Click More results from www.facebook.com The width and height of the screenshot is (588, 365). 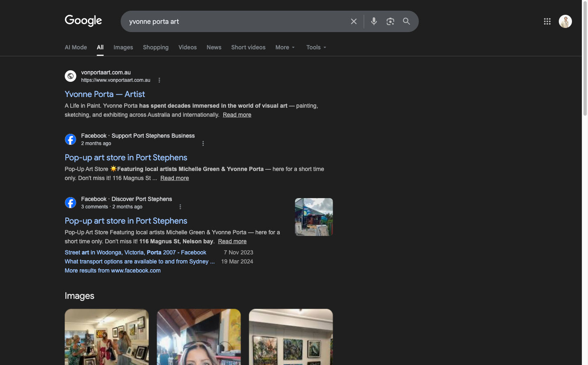tap(112, 270)
